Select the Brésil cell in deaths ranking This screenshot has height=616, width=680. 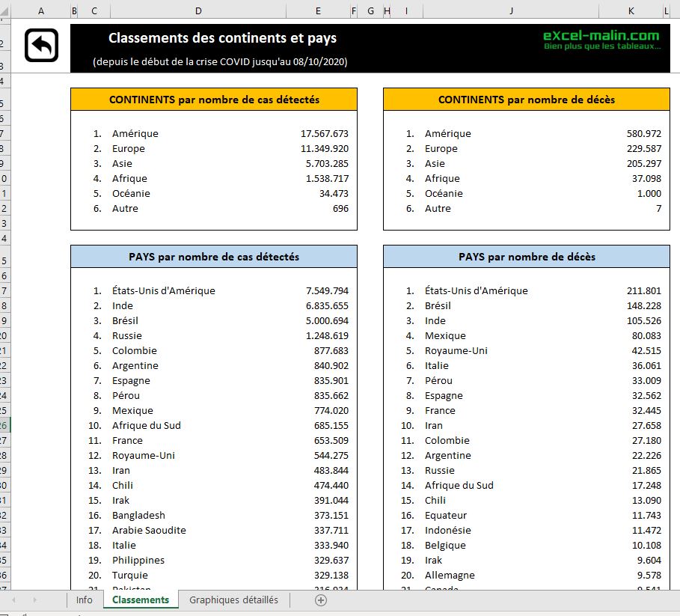click(438, 305)
